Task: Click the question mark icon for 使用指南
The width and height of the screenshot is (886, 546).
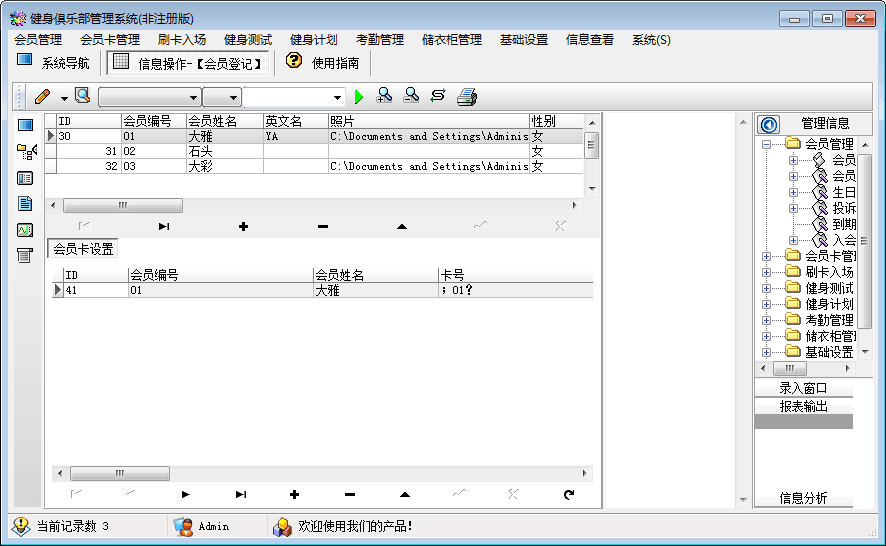Action: click(x=294, y=62)
